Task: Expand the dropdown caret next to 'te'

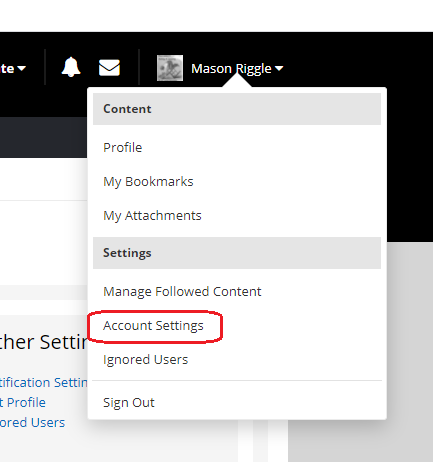Action: (22, 68)
